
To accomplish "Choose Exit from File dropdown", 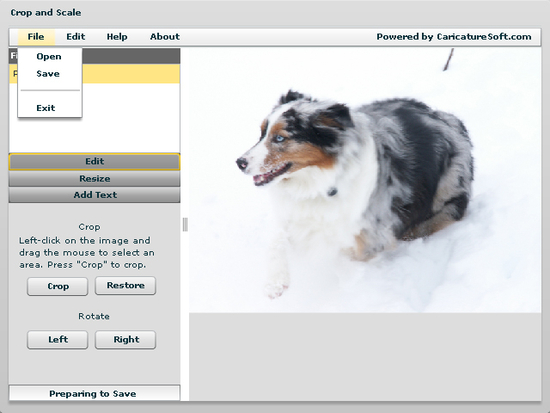I will click(x=46, y=108).
